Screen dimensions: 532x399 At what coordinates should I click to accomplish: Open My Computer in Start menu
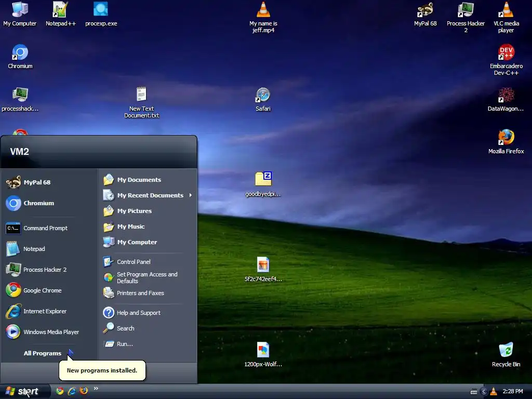click(148, 242)
